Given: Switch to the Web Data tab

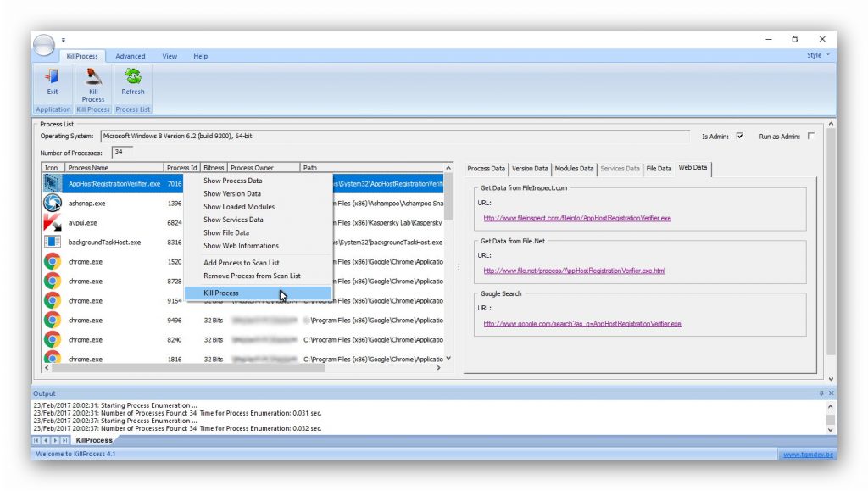Looking at the screenshot, I should pos(693,167).
